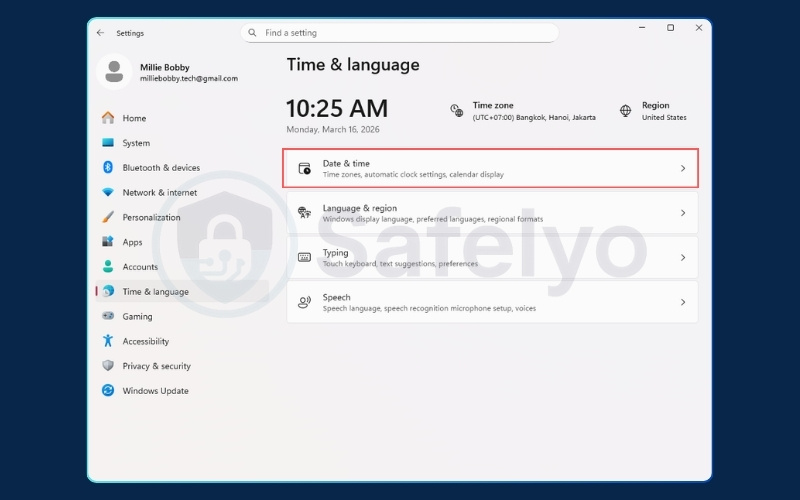Maximize the Settings window

coord(670,28)
